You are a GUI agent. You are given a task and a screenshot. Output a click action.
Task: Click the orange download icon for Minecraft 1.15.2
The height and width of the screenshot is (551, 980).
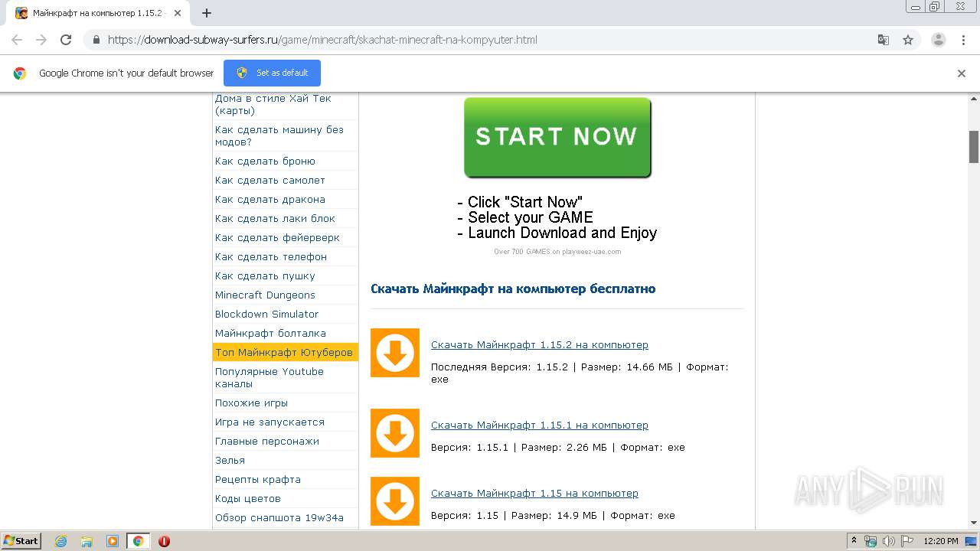[x=395, y=353]
